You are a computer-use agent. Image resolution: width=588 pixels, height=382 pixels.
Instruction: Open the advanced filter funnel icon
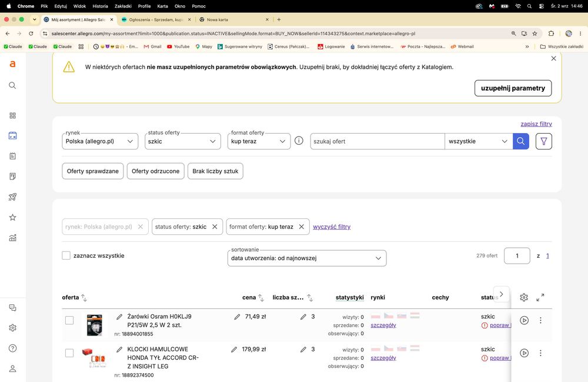[544, 141]
